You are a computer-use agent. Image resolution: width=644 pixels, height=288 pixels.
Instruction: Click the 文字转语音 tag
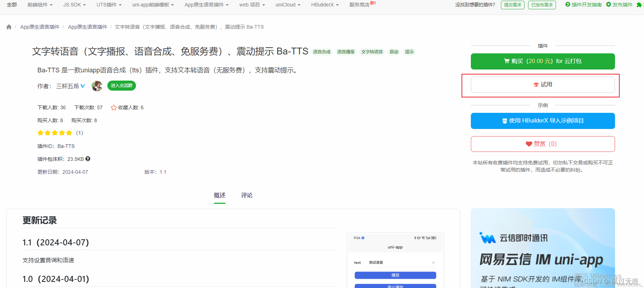pyautogui.click(x=372, y=52)
